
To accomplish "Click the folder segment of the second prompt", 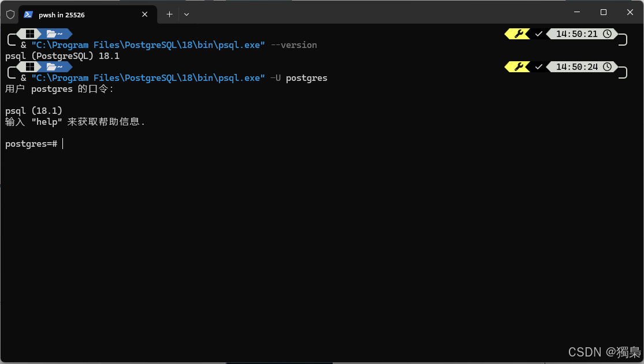I will tap(51, 66).
